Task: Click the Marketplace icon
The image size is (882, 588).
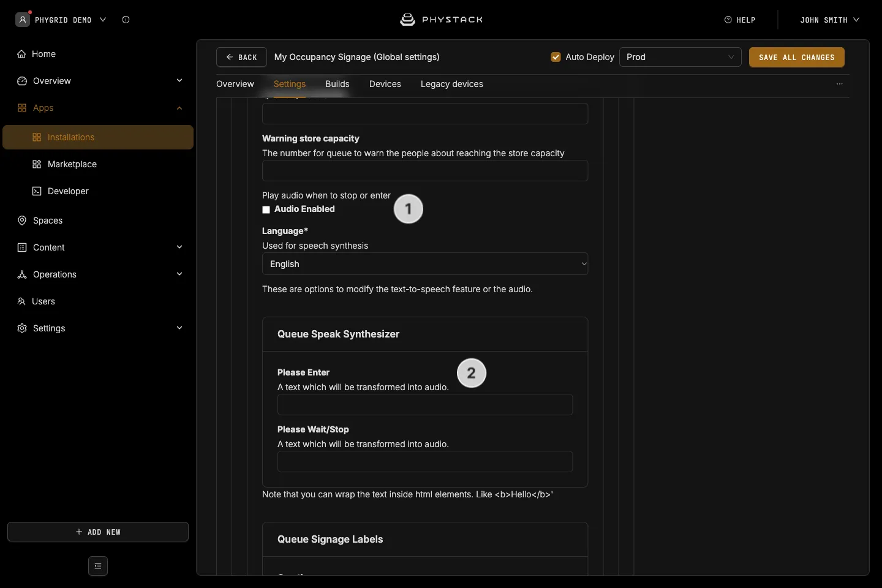Action: [x=37, y=164]
